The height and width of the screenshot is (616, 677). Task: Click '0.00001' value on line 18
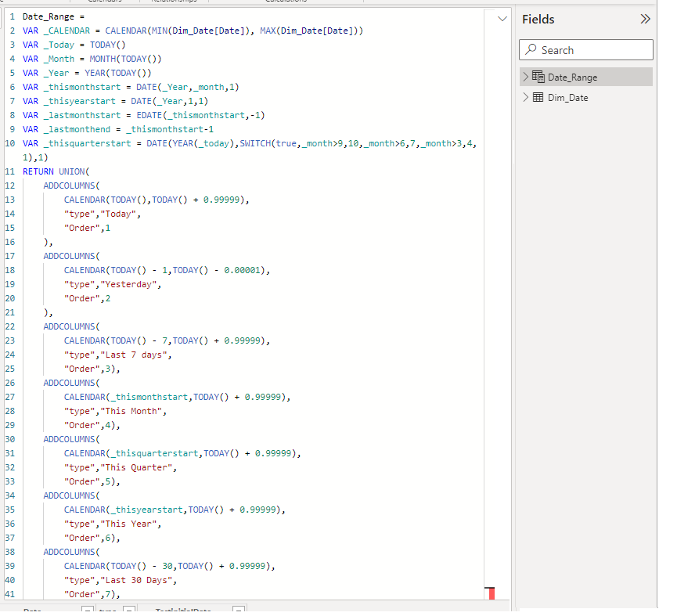(242, 270)
